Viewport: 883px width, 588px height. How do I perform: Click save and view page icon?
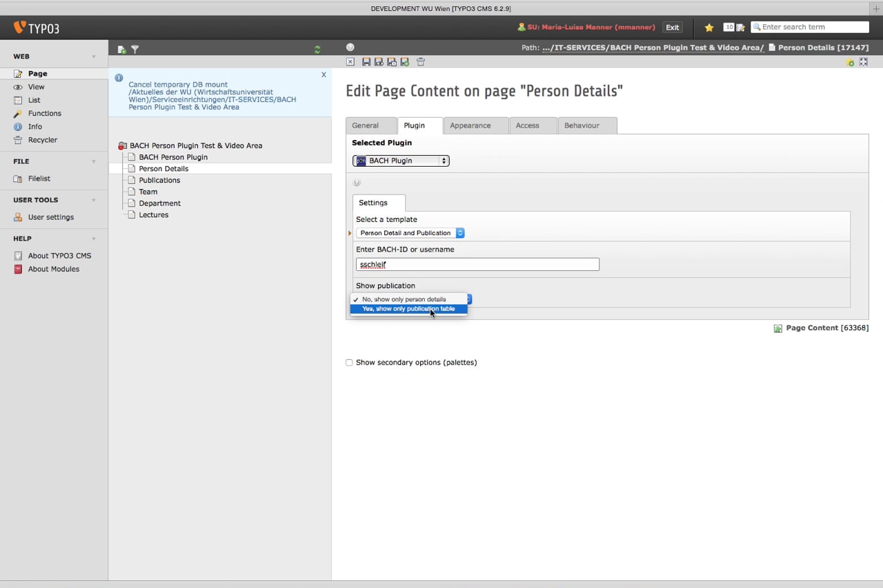pos(379,62)
